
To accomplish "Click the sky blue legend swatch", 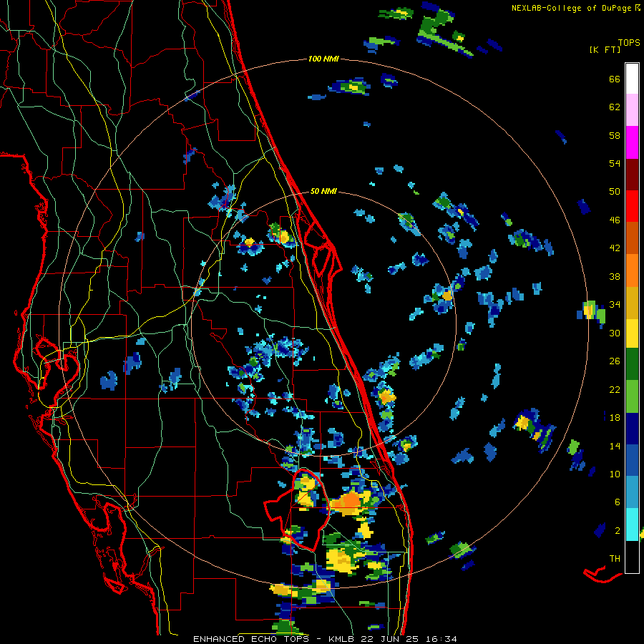I will tap(632, 492).
